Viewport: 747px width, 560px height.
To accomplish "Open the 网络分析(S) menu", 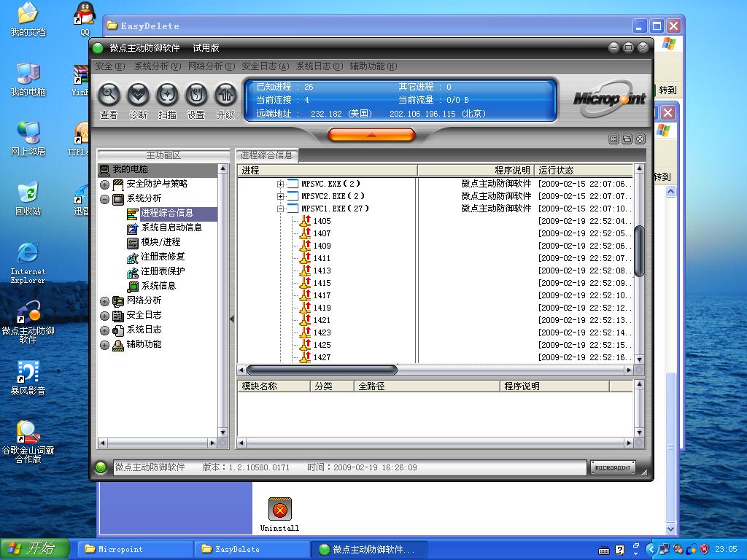I will click(212, 66).
